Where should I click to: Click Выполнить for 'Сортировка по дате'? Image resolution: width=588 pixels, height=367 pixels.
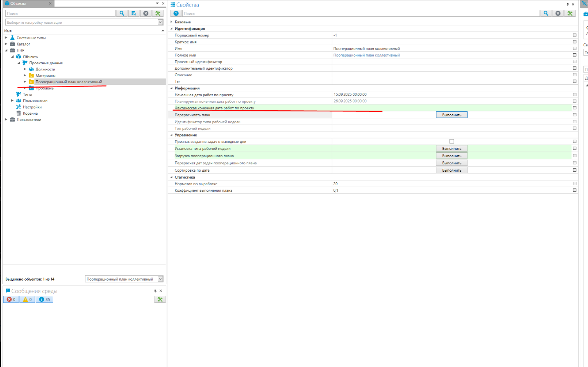(x=452, y=170)
